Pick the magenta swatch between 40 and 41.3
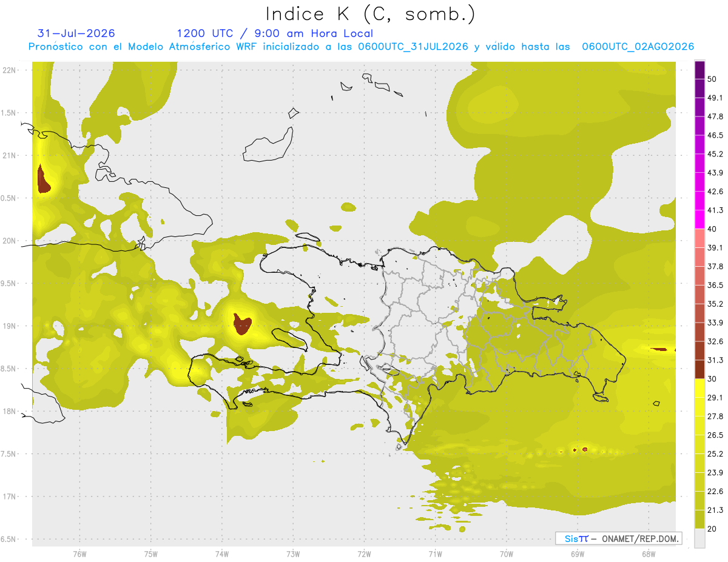This screenshot has width=728, height=562. tap(699, 219)
